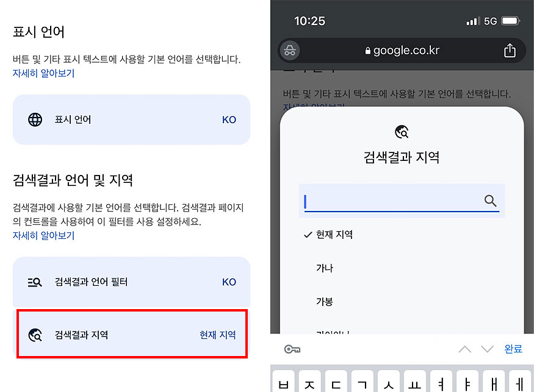The image size is (534, 392).
Task: Click the globe-search icon beside 검색결과 지역 row
Action: tap(35, 335)
